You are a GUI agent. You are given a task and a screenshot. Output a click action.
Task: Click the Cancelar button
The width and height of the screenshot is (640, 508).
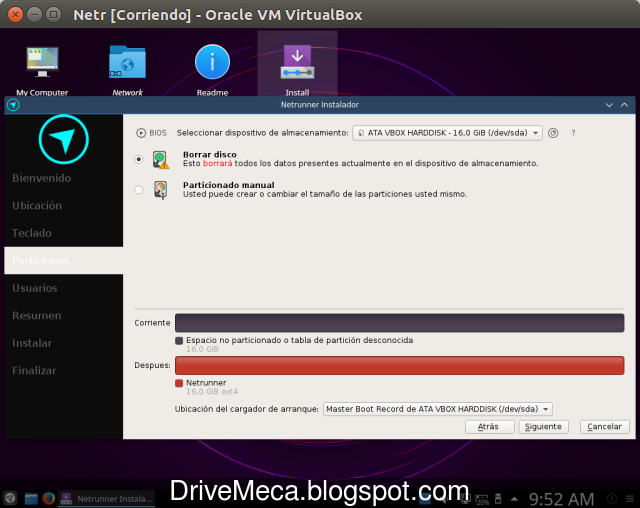click(604, 427)
